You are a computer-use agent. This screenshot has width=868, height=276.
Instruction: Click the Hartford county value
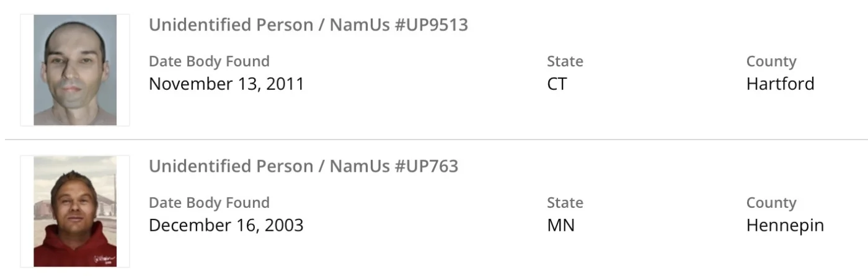click(x=780, y=84)
